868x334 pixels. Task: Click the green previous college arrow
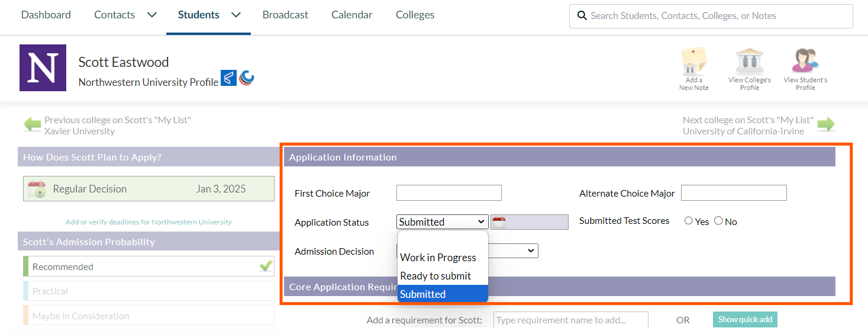(x=32, y=124)
